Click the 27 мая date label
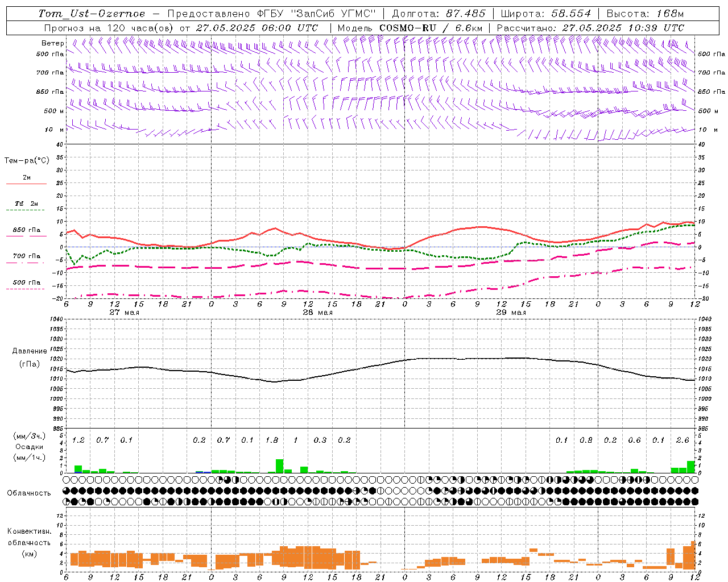728x582 pixels. coord(124,313)
